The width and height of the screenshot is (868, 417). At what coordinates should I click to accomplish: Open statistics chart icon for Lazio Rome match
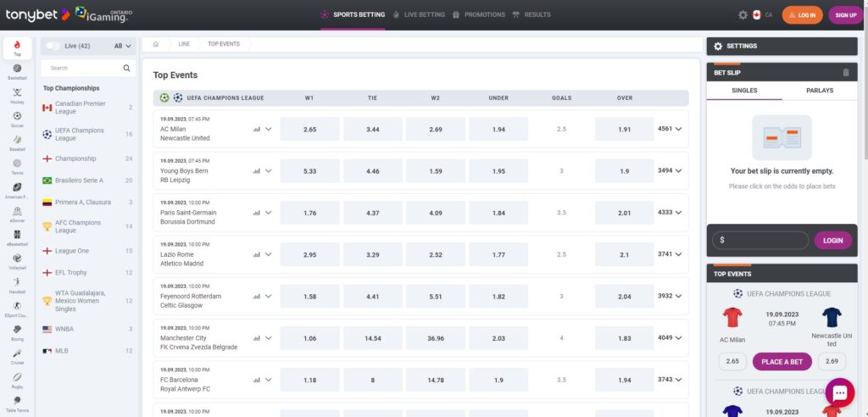click(256, 255)
